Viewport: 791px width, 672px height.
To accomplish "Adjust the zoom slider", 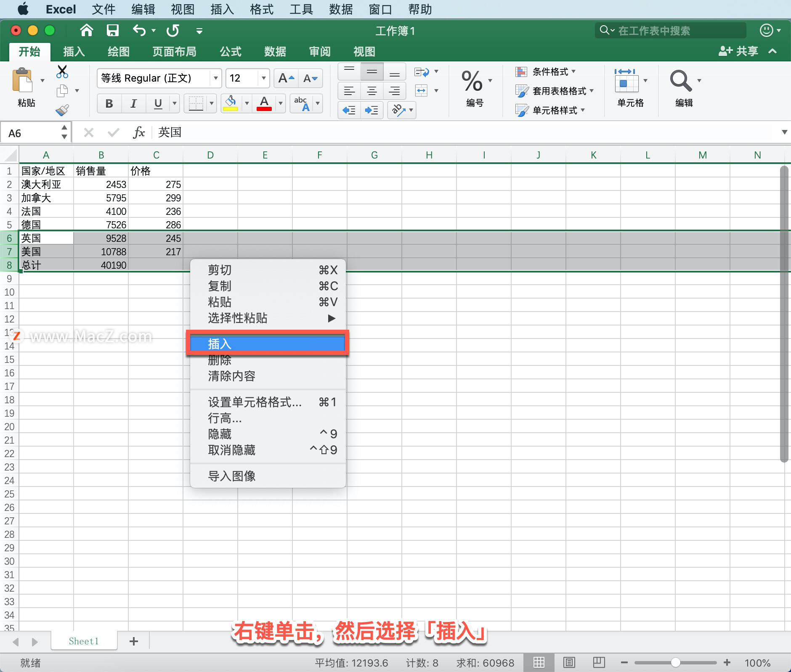I will point(676,662).
